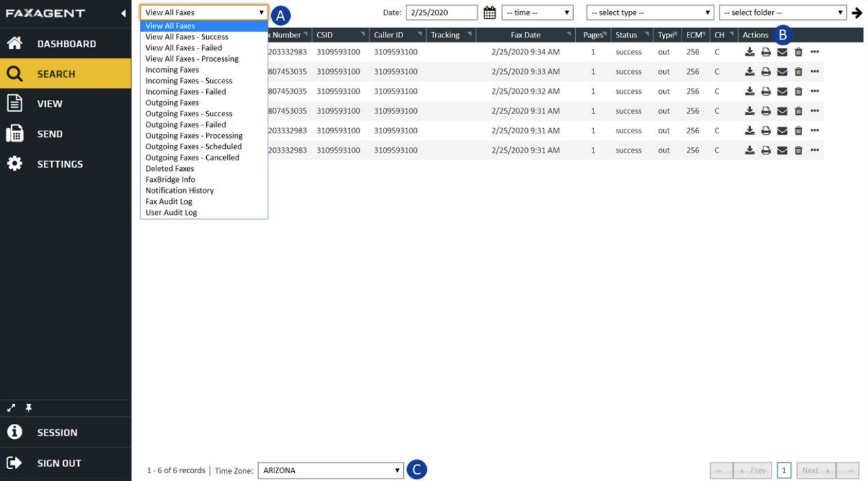Open more actions for the 9:32 AM fax
This screenshot has width=868, height=481.
click(x=815, y=91)
